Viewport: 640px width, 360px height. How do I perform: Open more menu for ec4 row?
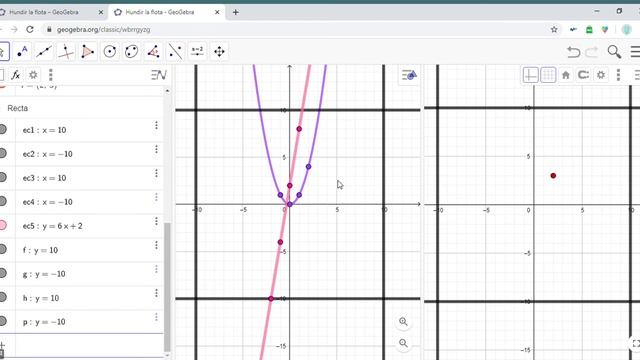(x=156, y=198)
